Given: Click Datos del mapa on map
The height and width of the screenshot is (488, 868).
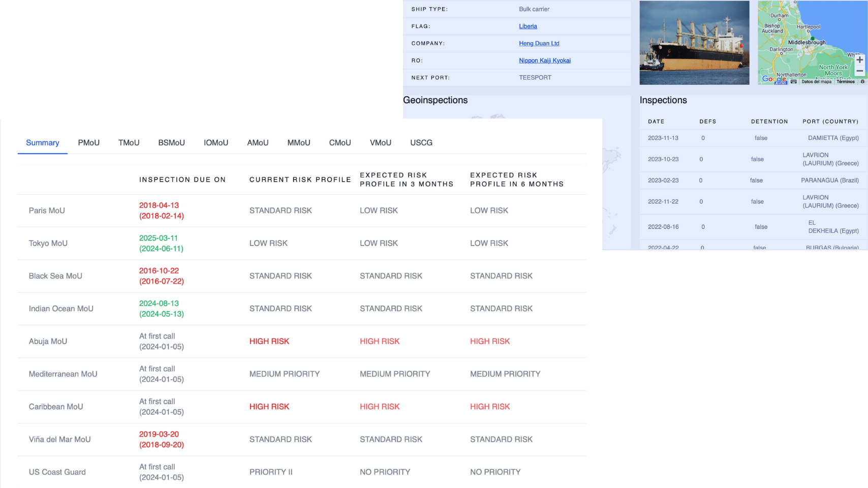Looking at the screenshot, I should point(816,81).
